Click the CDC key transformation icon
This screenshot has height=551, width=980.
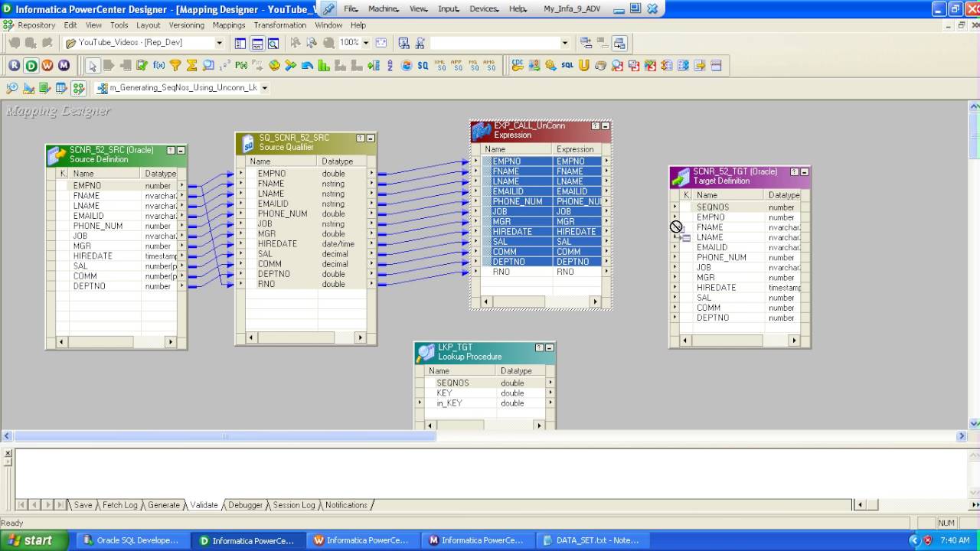[518, 66]
